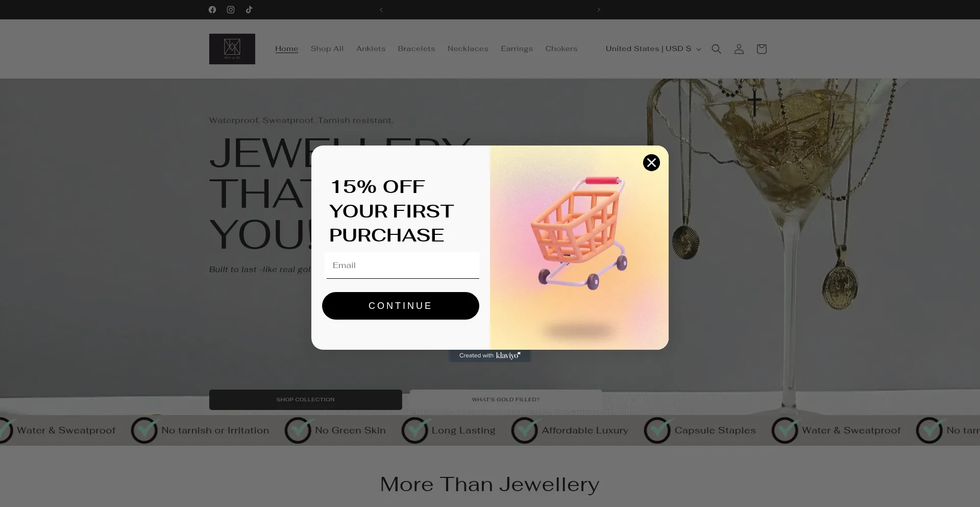Click the Created with Klaviyo badge
Image resolution: width=980 pixels, height=507 pixels.
point(490,356)
